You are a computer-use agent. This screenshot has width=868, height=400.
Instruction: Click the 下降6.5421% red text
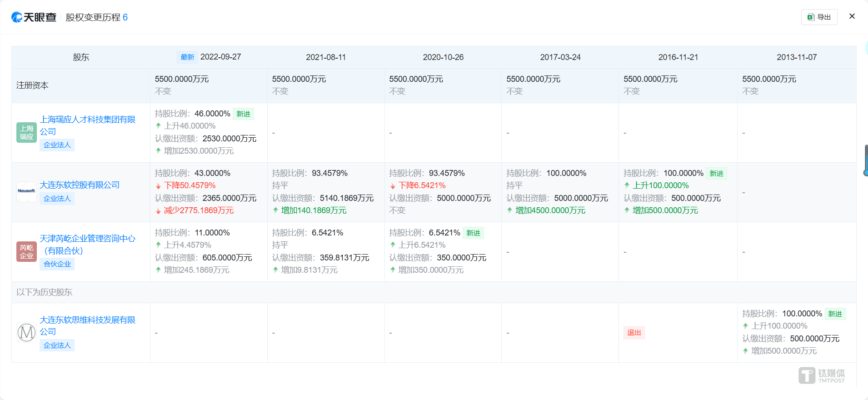[x=422, y=185]
